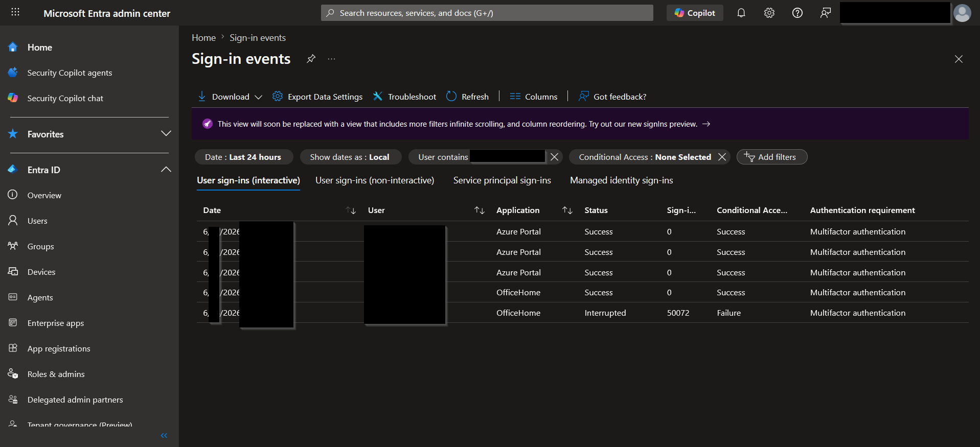The width and height of the screenshot is (980, 447).
Task: Switch to Service principal sign-ins tab
Action: tap(502, 180)
